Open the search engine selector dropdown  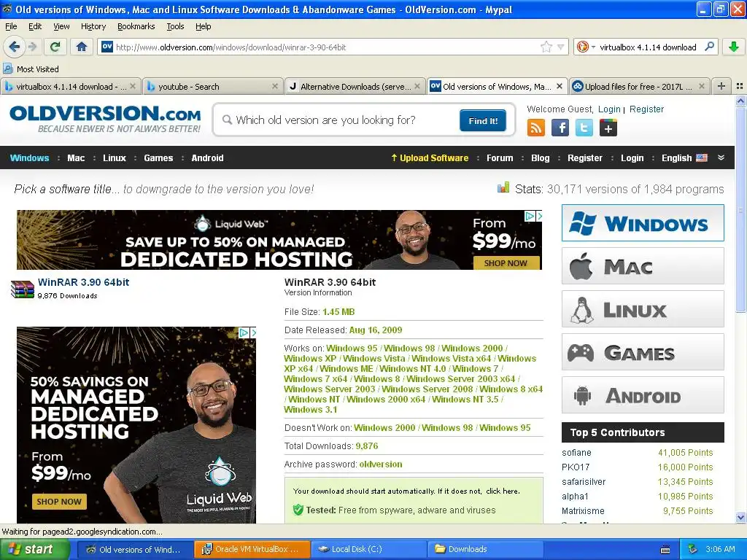[x=593, y=47]
